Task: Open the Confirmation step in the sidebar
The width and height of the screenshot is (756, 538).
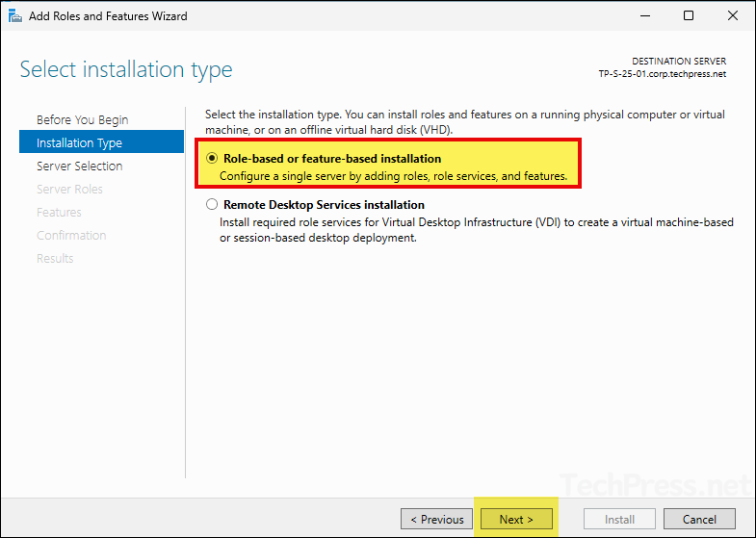Action: coord(71,235)
